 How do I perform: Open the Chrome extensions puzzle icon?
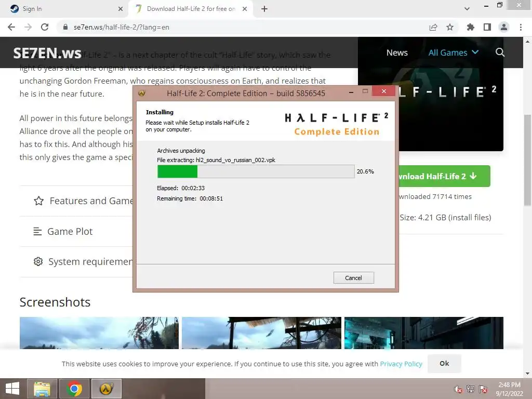pyautogui.click(x=470, y=27)
